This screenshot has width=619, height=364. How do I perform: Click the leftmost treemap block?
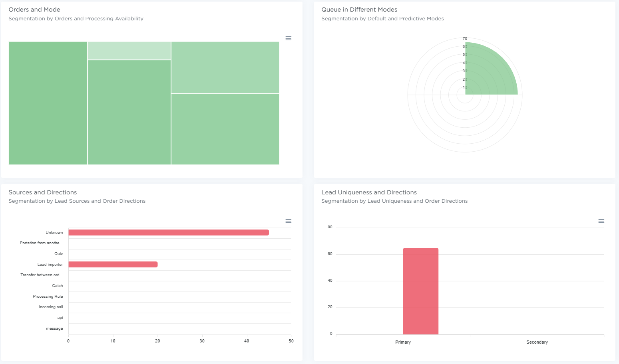click(48, 103)
